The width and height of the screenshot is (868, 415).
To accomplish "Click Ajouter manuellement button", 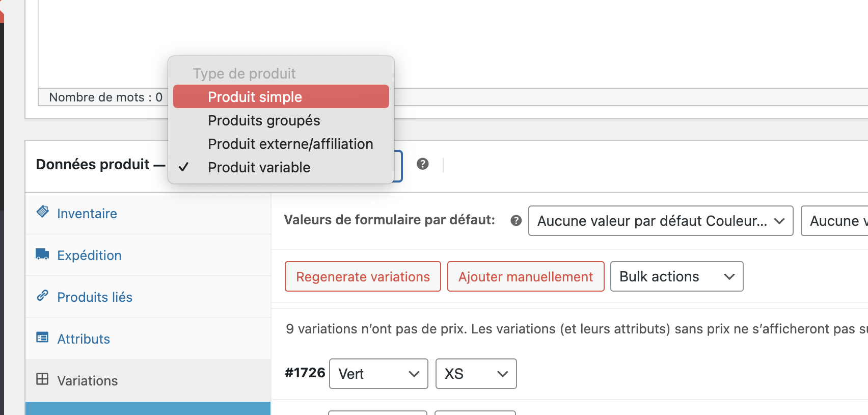I will tap(525, 276).
